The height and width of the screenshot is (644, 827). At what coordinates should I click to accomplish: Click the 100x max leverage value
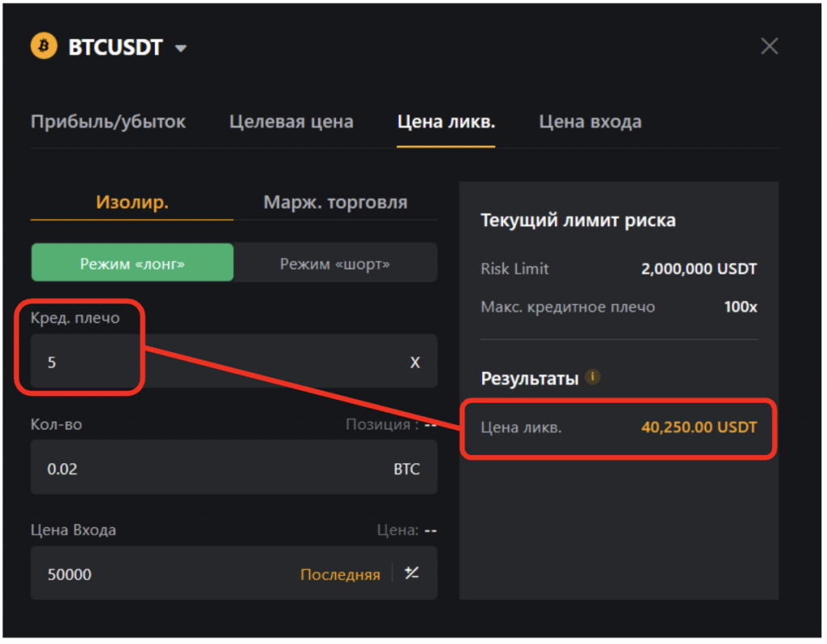pyautogui.click(x=741, y=307)
